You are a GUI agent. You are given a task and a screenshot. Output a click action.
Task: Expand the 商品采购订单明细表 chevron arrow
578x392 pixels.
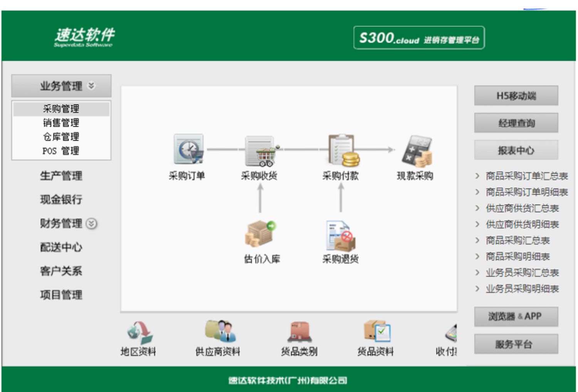point(477,192)
